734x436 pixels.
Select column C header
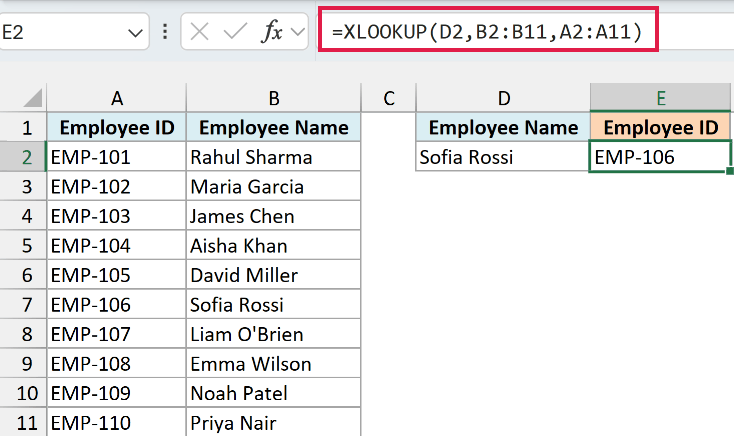click(389, 98)
